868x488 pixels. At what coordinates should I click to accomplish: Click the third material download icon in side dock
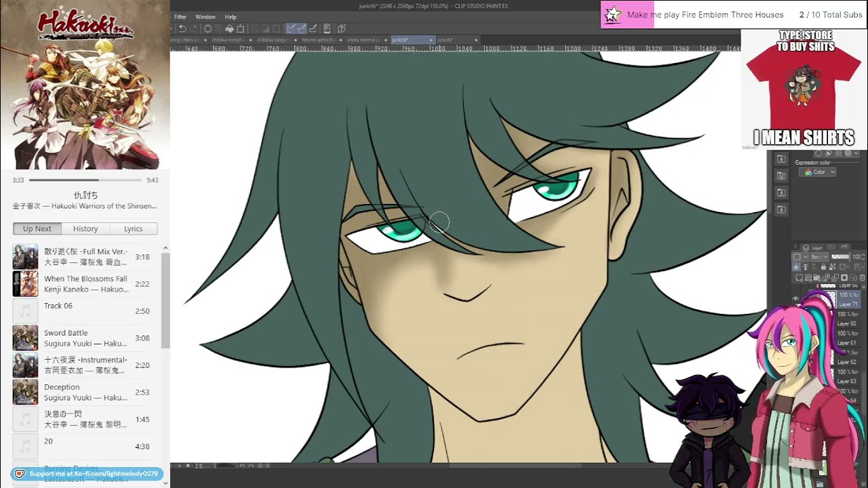coord(781,192)
